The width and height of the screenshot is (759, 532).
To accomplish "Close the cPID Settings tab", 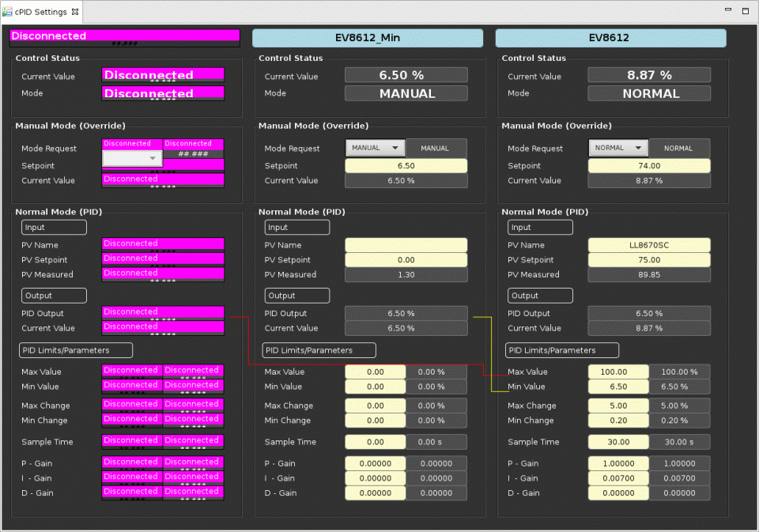I will tap(75, 12).
